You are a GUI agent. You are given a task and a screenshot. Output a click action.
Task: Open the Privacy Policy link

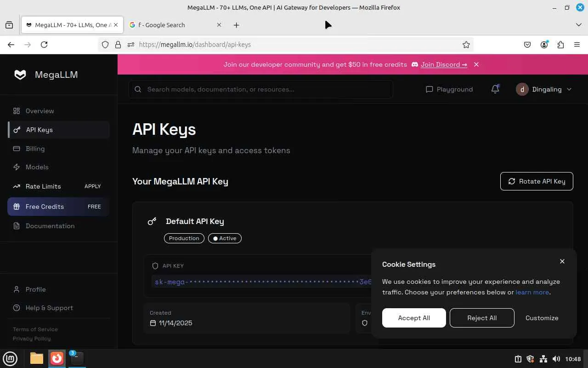point(32,339)
